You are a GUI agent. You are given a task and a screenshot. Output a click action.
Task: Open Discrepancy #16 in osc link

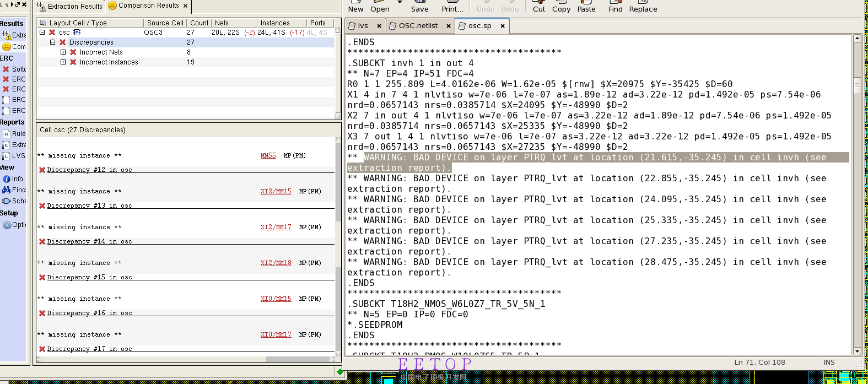89,313
